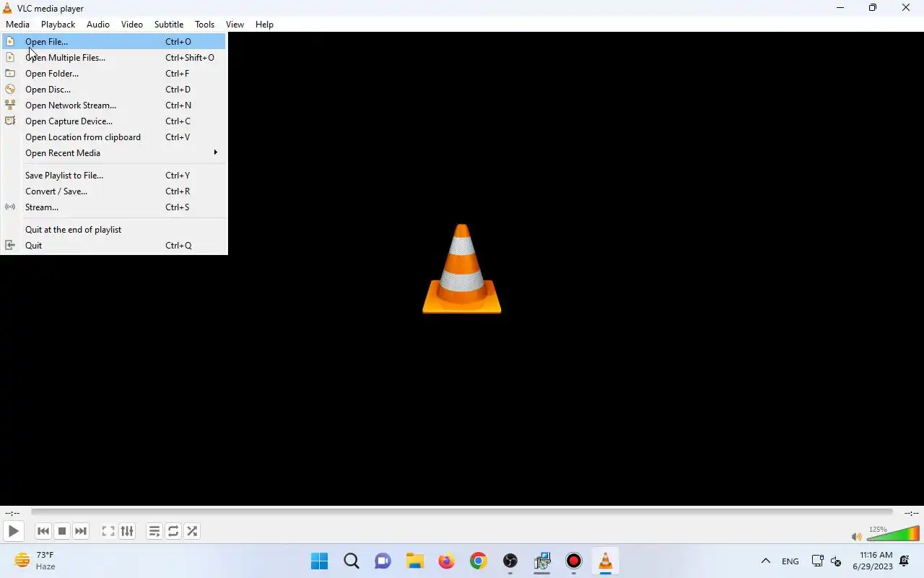924x578 pixels.
Task: Open the Playback menu
Action: 58,25
